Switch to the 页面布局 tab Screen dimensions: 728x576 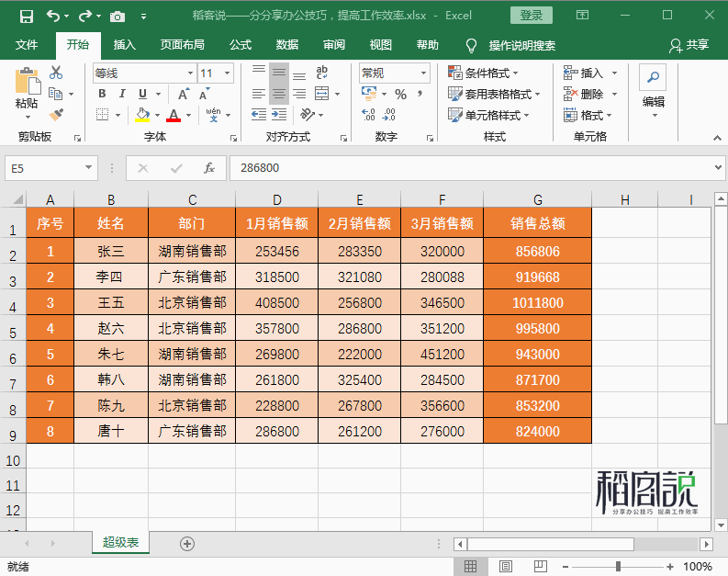[x=182, y=45]
